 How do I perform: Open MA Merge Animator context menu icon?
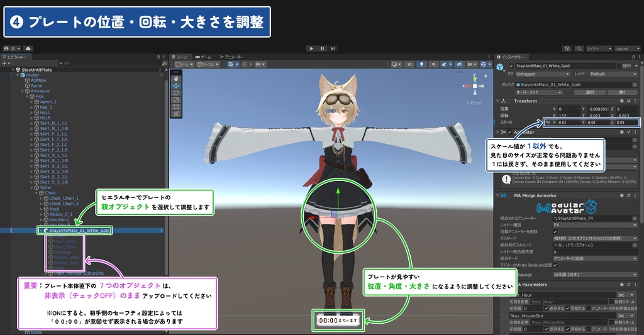pyautogui.click(x=635, y=195)
